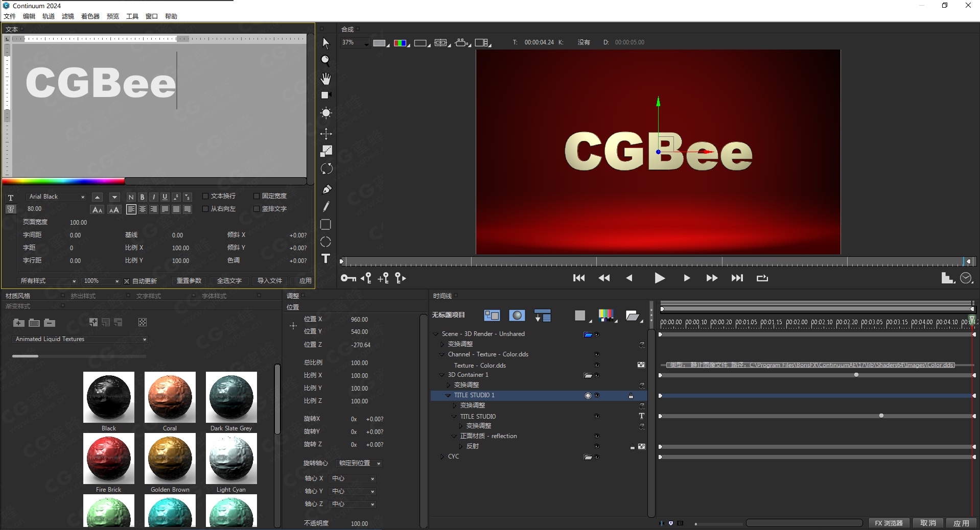Select the arrow selection tool
Viewport: 980px width, 530px height.
pos(326,43)
